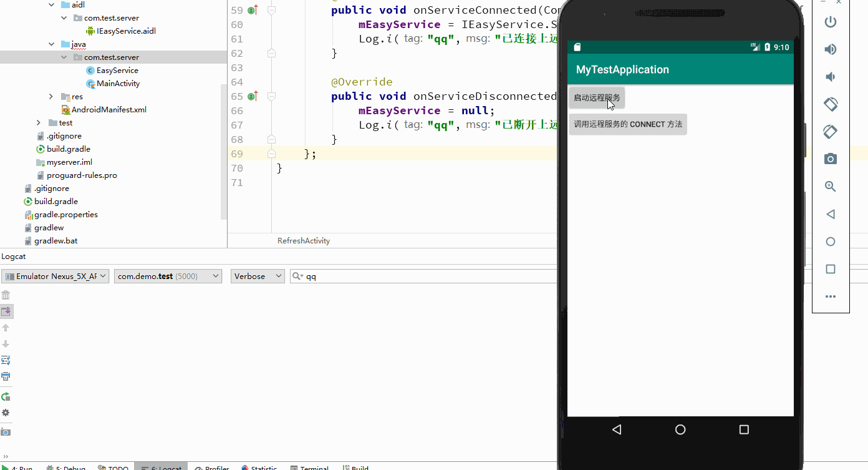Open the Verbose log level dropdown

[x=258, y=276]
